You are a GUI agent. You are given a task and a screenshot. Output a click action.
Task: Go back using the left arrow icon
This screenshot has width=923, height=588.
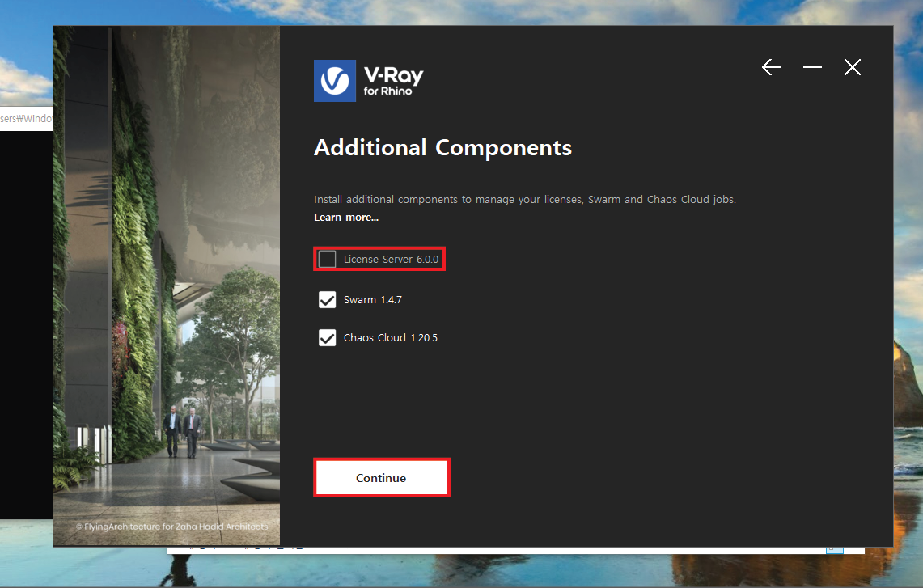pyautogui.click(x=771, y=67)
